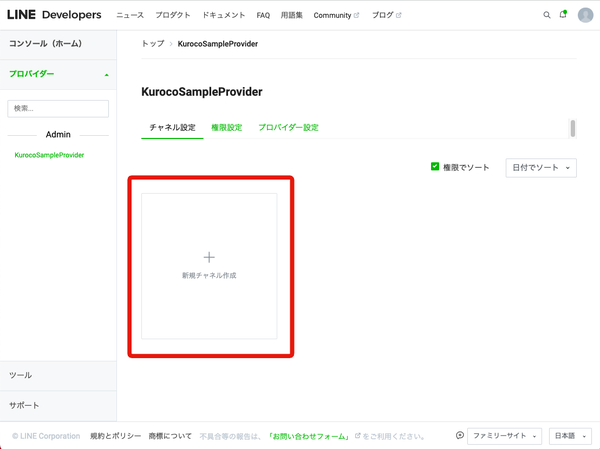Select the チャネル設定 tab

click(172, 127)
